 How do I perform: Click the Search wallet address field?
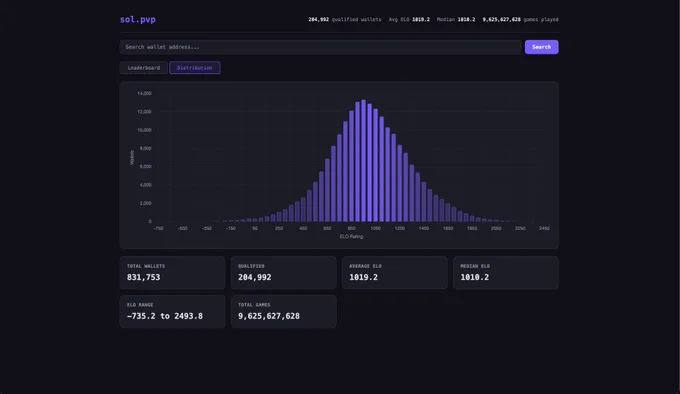[x=320, y=47]
